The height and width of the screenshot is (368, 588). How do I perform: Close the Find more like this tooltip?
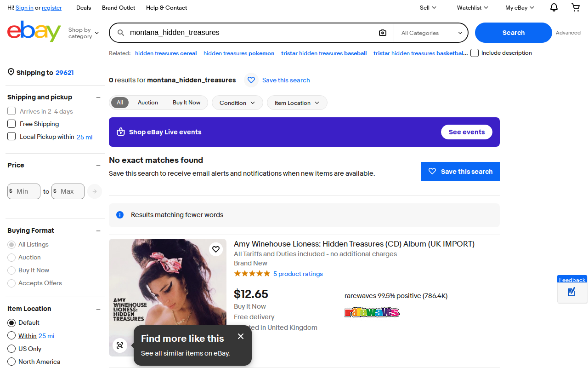click(x=241, y=336)
